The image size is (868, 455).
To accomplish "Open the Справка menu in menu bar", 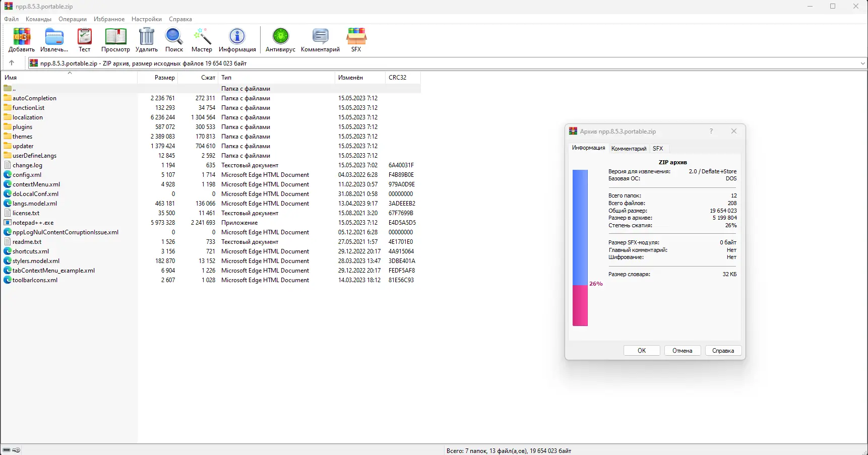I will click(180, 19).
